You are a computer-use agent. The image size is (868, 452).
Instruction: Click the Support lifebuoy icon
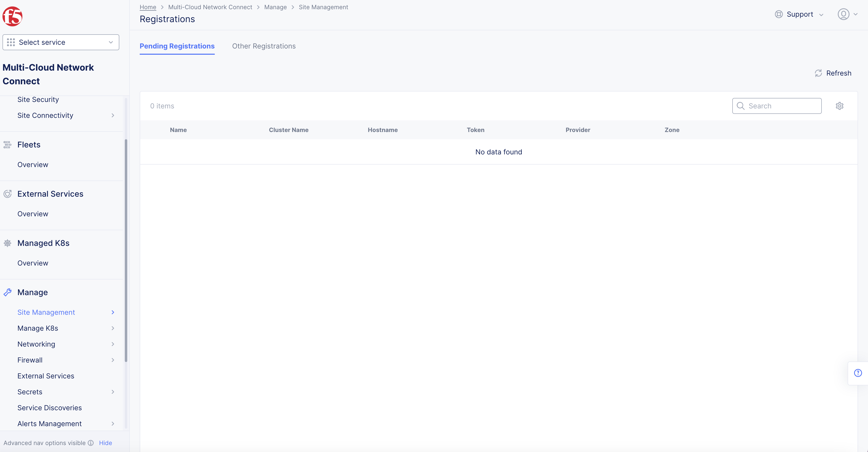pyautogui.click(x=779, y=14)
